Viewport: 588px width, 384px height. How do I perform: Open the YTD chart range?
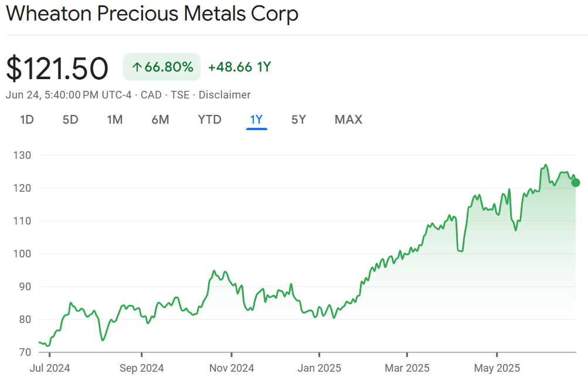click(x=210, y=120)
